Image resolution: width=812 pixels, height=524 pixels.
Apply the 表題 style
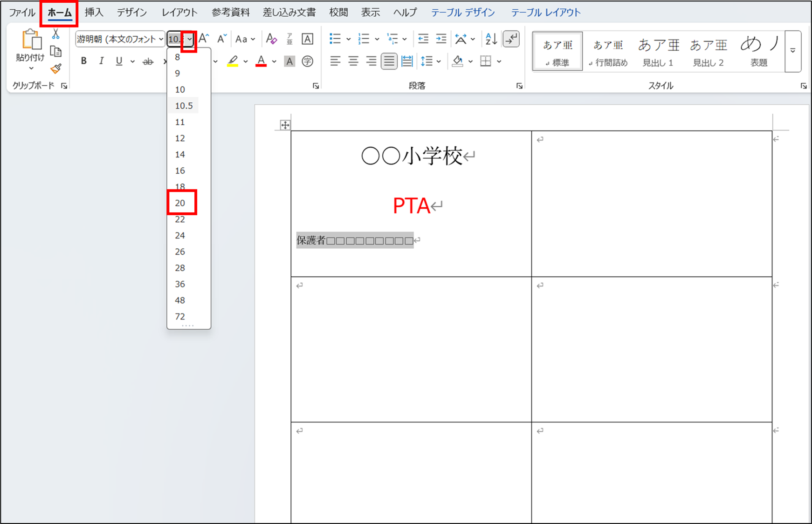coord(759,51)
